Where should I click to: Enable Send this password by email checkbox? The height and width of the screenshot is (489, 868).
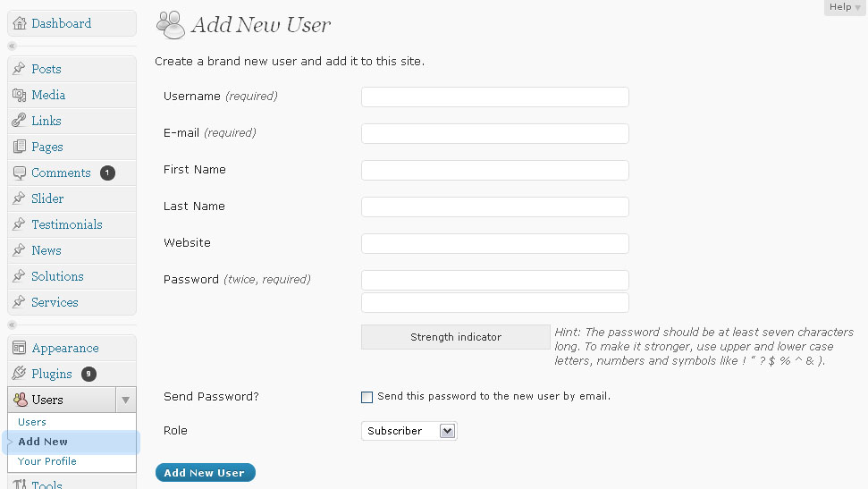coord(367,397)
